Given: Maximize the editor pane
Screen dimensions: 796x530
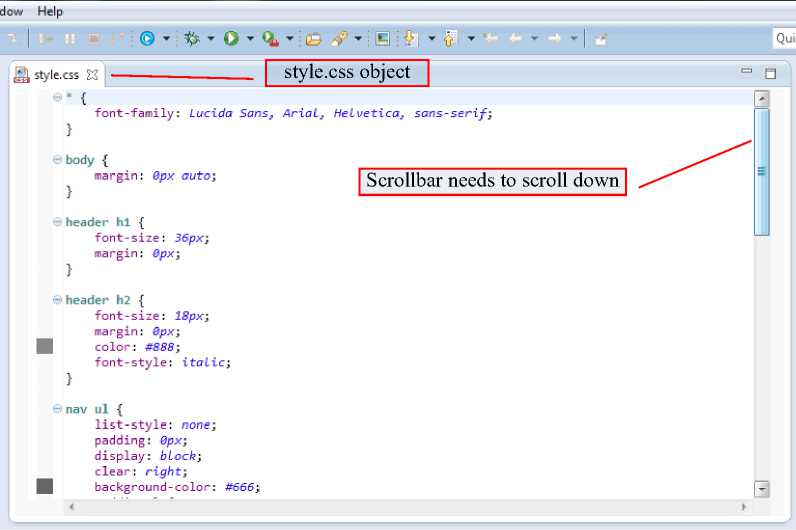Looking at the screenshot, I should click(x=770, y=73).
